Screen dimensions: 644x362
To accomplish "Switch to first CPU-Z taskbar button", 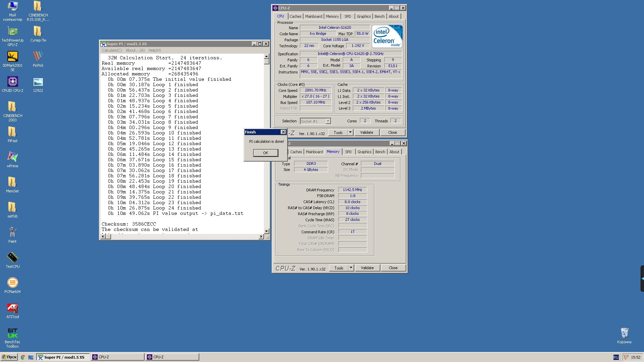I will [x=117, y=357].
